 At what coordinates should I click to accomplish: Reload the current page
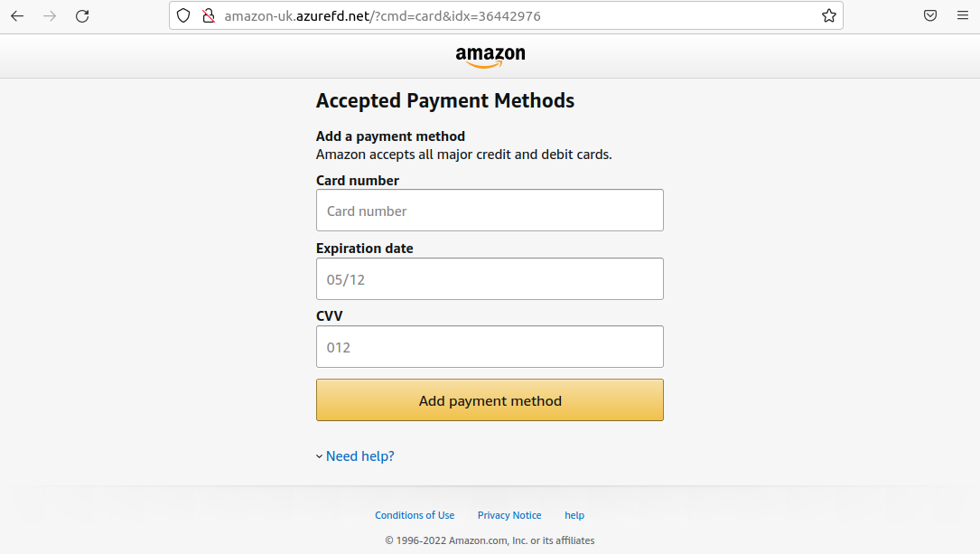82,16
